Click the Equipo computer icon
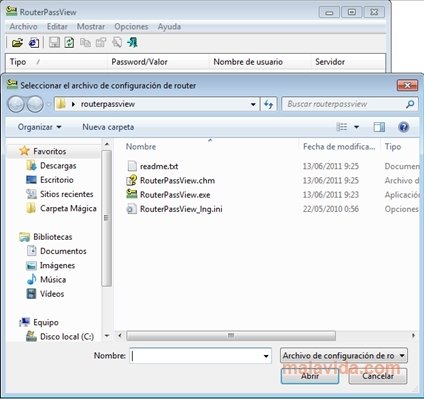424x399 pixels. point(24,322)
